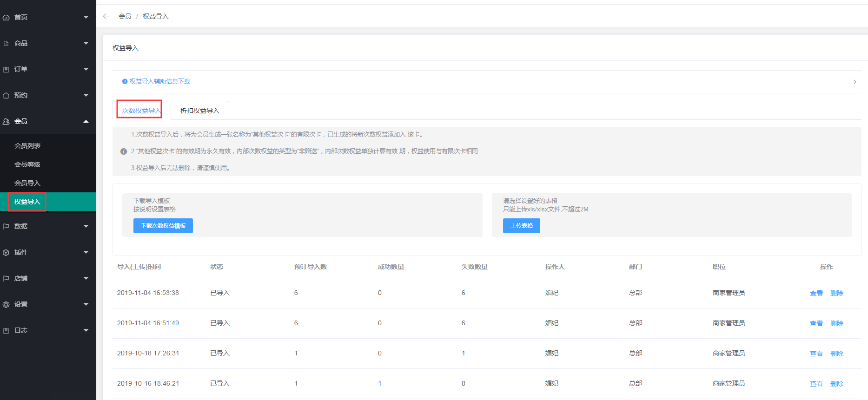Click the 下载次数权益模板 button

coord(163,226)
